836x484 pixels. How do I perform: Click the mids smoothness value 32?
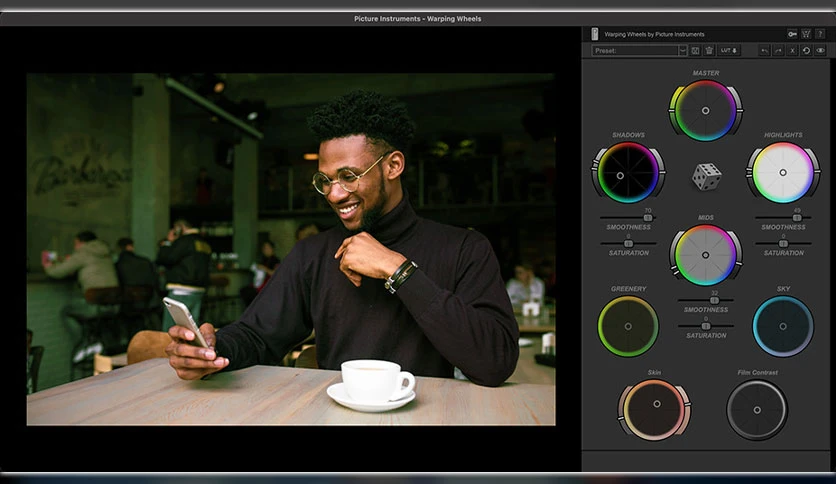tap(714, 293)
